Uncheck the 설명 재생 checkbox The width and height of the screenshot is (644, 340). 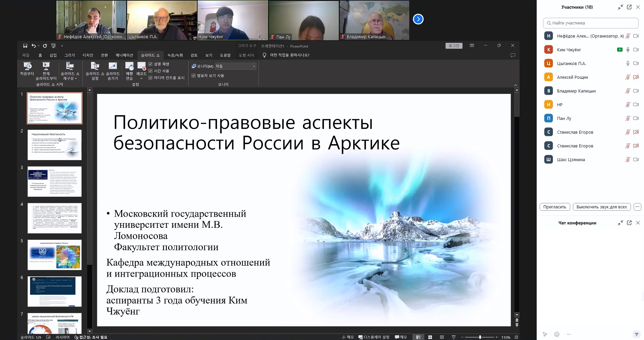(151, 64)
